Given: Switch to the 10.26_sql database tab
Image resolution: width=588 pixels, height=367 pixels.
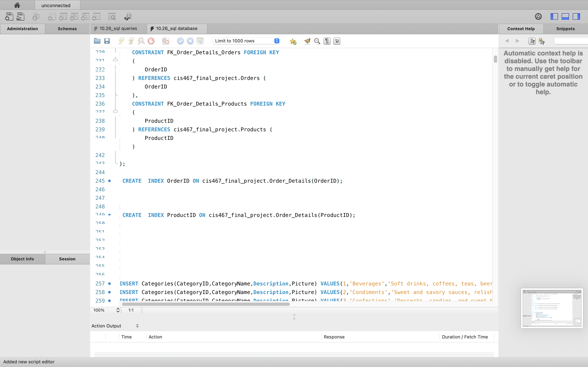Looking at the screenshot, I should [x=176, y=28].
